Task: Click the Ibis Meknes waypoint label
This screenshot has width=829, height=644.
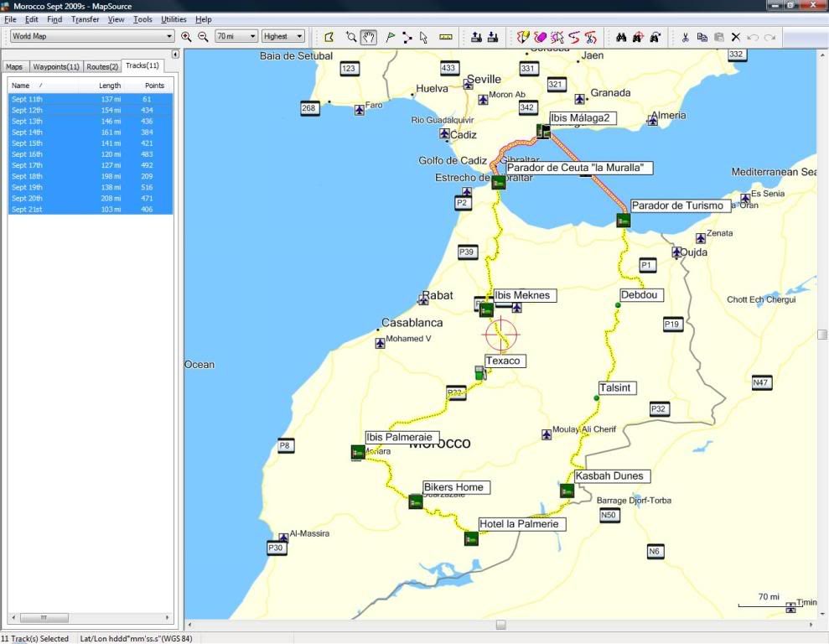Action: [x=525, y=295]
